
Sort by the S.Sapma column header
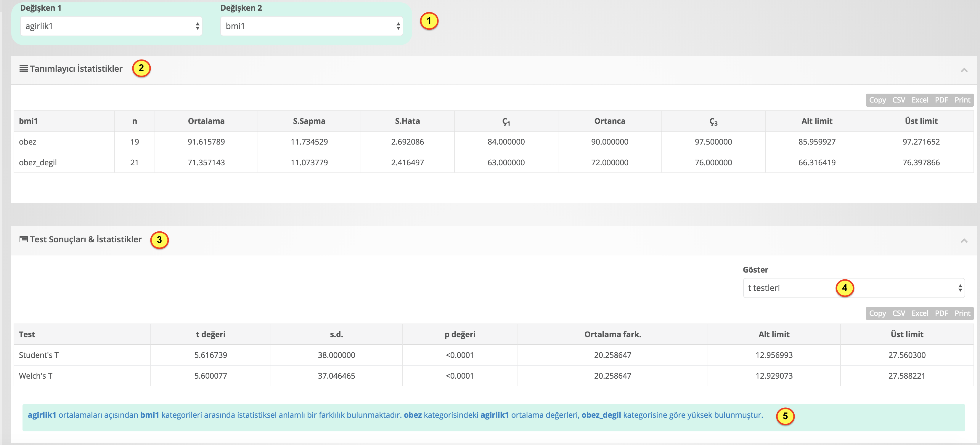(x=309, y=121)
